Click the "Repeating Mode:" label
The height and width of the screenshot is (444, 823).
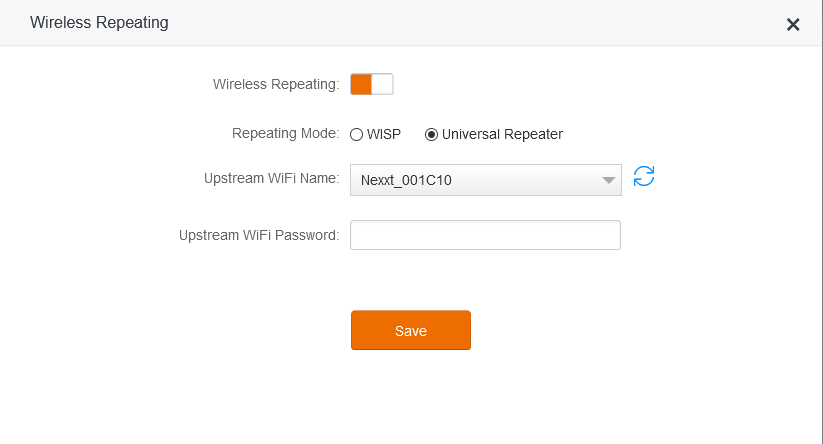pos(286,133)
